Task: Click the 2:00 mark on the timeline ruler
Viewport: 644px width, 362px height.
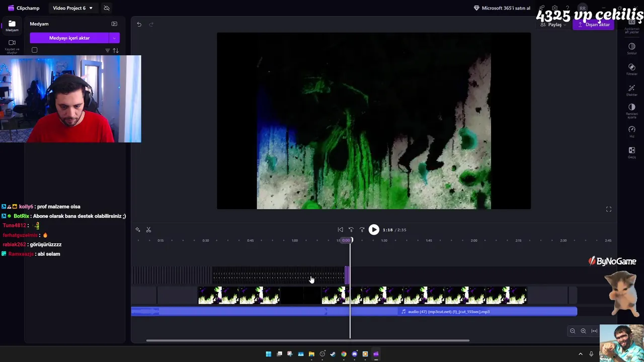Action: pos(474,240)
